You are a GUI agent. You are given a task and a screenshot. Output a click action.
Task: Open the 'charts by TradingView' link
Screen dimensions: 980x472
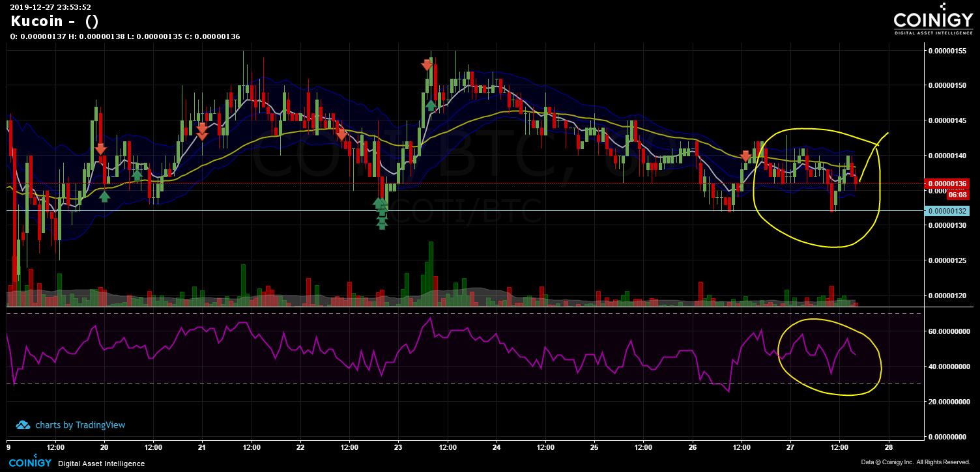tap(80, 425)
